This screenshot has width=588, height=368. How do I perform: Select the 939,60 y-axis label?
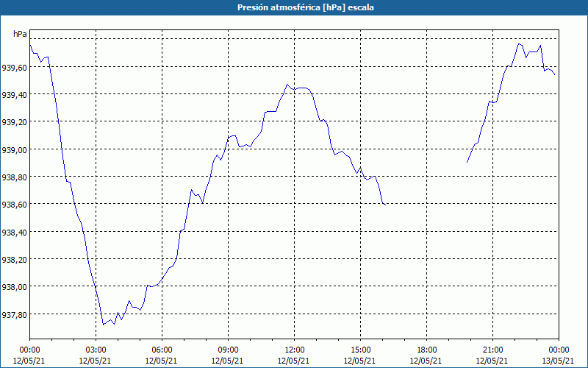click(14, 67)
